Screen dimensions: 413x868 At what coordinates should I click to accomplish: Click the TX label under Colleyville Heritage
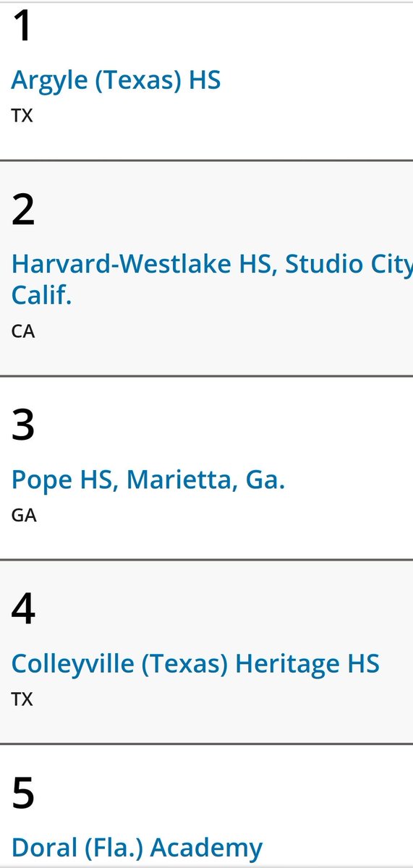click(x=22, y=699)
